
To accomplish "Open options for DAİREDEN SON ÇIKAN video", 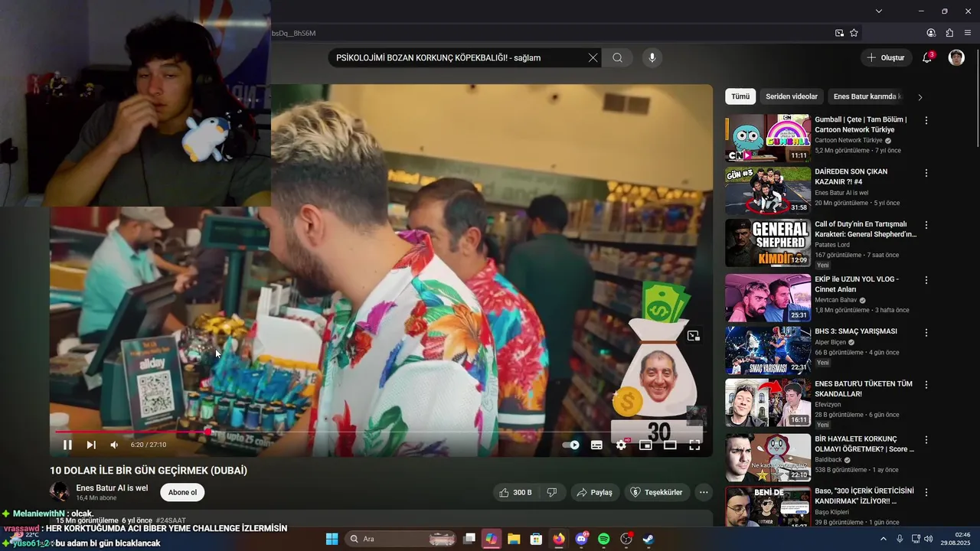I will 926,173.
